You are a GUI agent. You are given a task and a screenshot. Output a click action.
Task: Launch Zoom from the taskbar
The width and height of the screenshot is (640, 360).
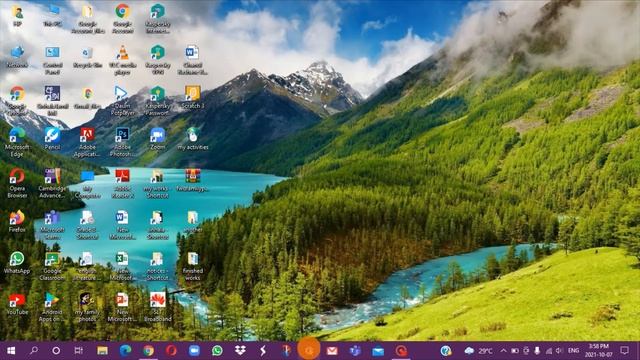coord(194,351)
